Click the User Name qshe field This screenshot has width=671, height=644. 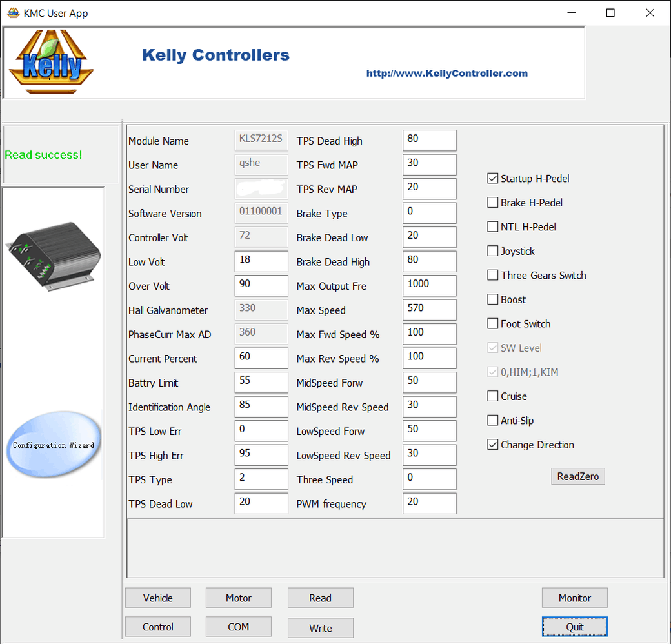pos(261,165)
